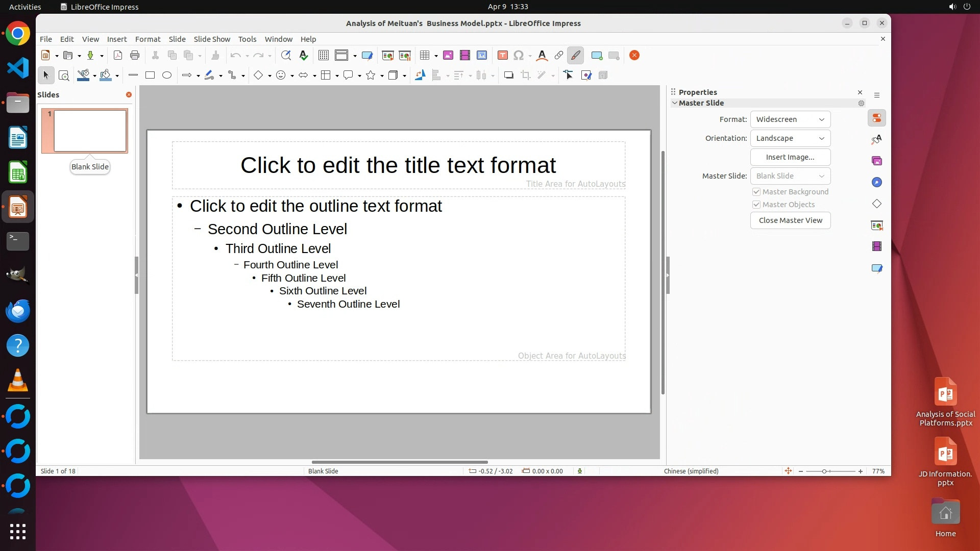Collapse the Master Slide section
The image size is (980, 551).
(675, 103)
